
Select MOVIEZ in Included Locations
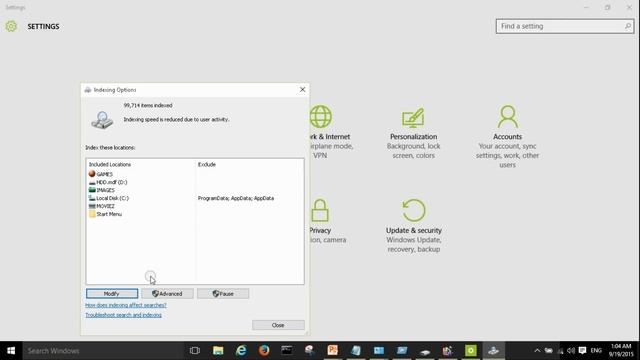tap(102, 206)
